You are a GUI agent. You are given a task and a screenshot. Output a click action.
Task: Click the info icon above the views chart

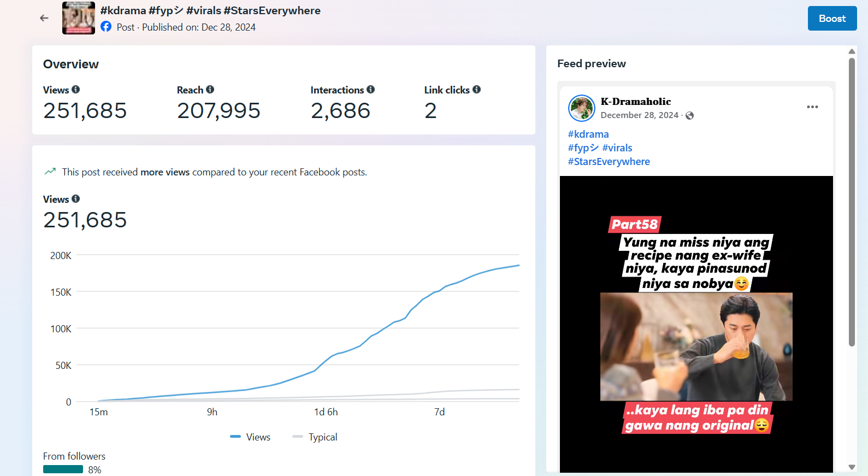(x=76, y=199)
